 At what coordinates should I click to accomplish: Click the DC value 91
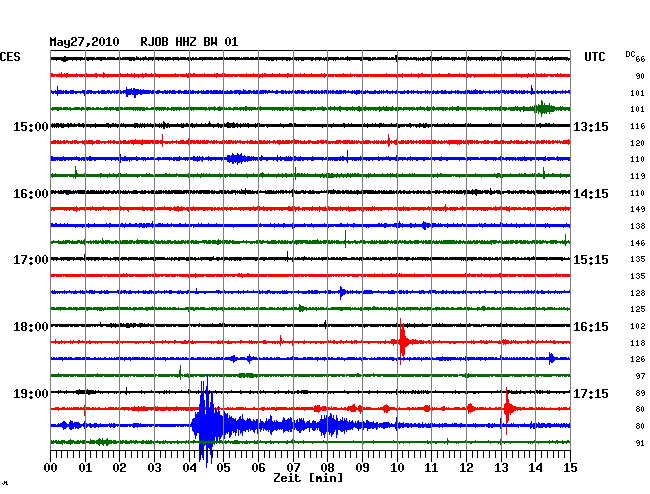click(640, 443)
